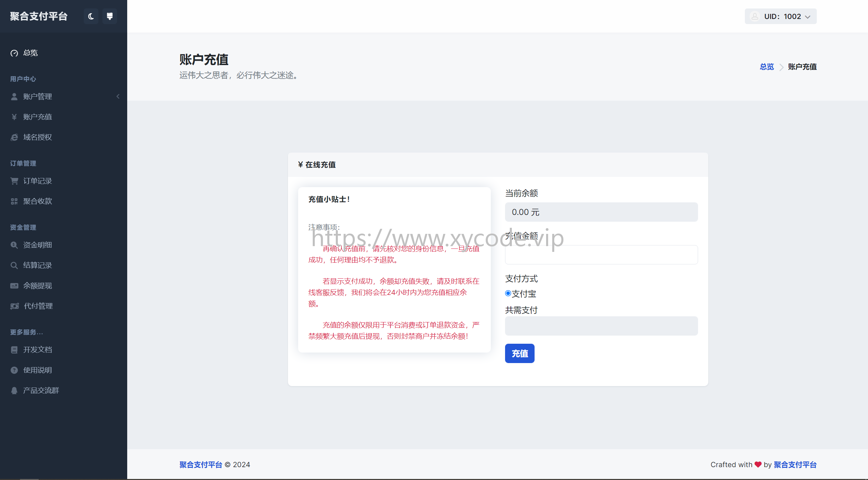
Task: Click the card icon beside 余额提现
Action: [14, 286]
